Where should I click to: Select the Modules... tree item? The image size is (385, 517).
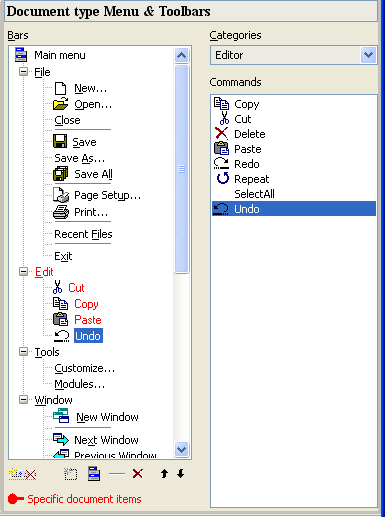(x=80, y=384)
